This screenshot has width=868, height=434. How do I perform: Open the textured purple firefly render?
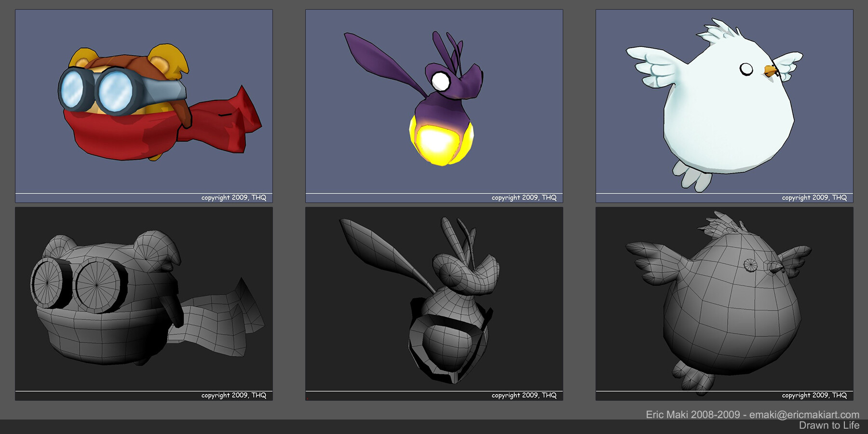pos(434,101)
